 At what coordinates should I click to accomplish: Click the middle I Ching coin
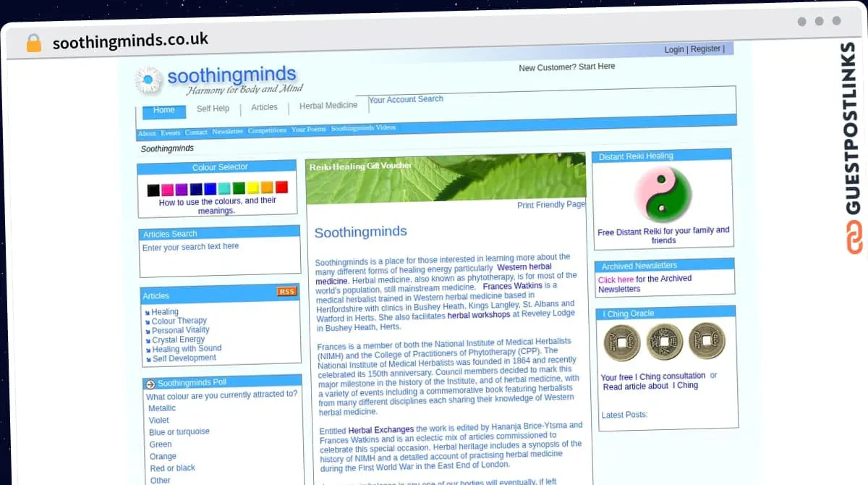(665, 342)
